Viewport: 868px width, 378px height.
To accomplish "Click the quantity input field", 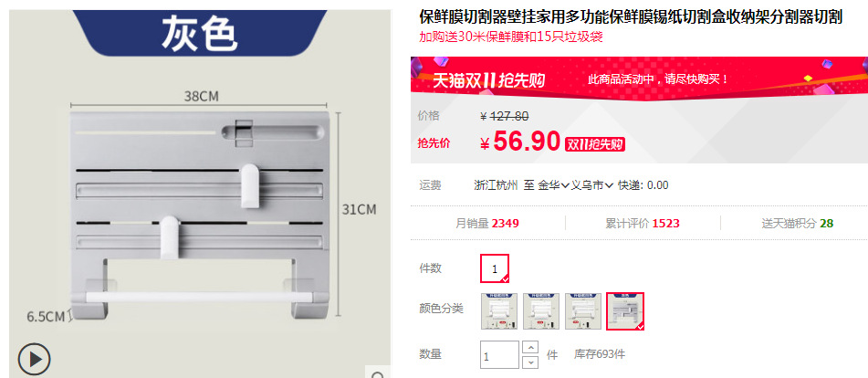I will 500,355.
